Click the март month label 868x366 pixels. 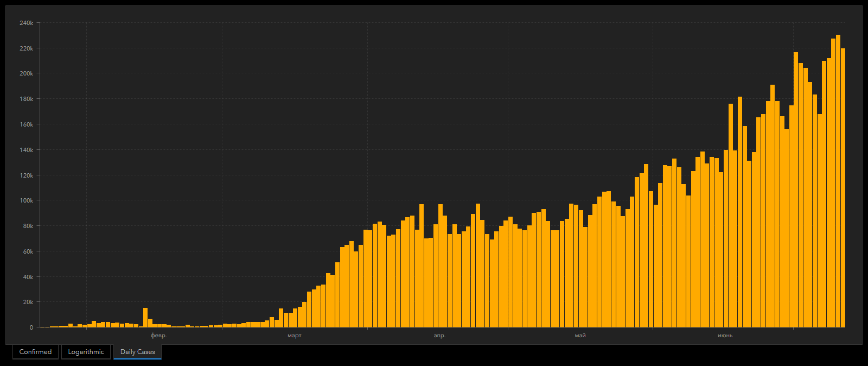tap(295, 336)
